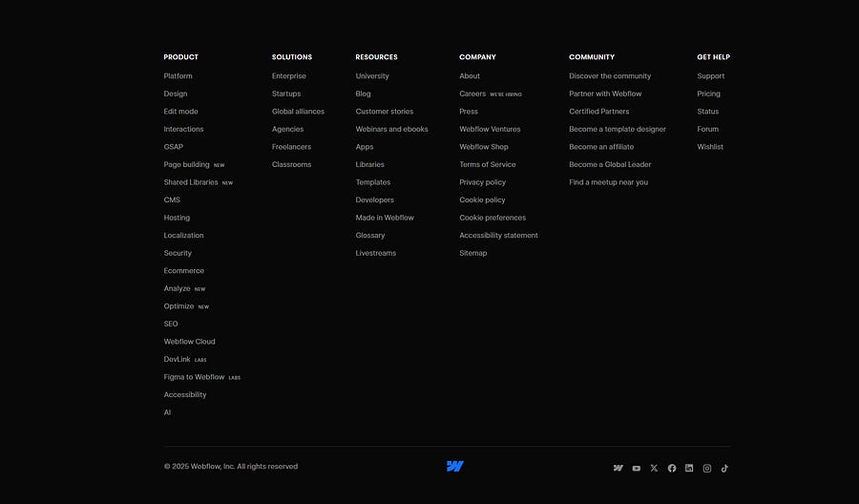Viewport: 859px width, 504px height.
Task: Open Webflow's community icon in footer socials
Action: click(618, 468)
